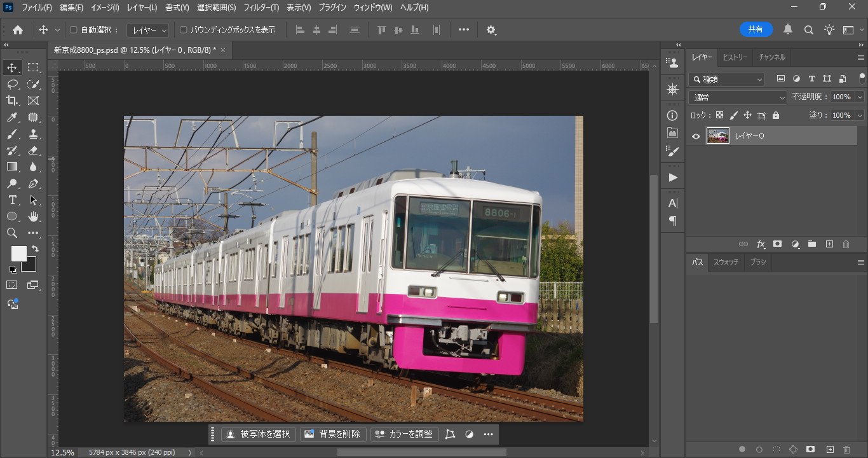Viewport: 868px width, 458px height.
Task: Hide レイヤー 0 using the eye icon
Action: coord(696,136)
